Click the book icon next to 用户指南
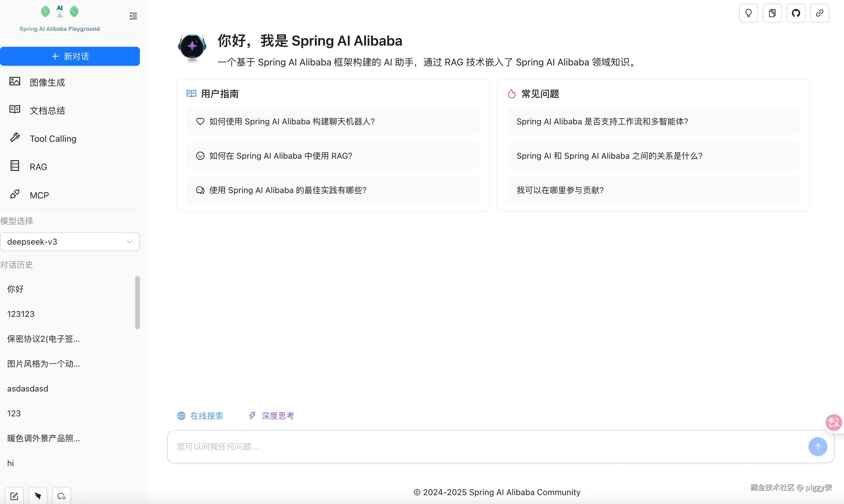Image resolution: width=844 pixels, height=504 pixels. click(x=191, y=93)
